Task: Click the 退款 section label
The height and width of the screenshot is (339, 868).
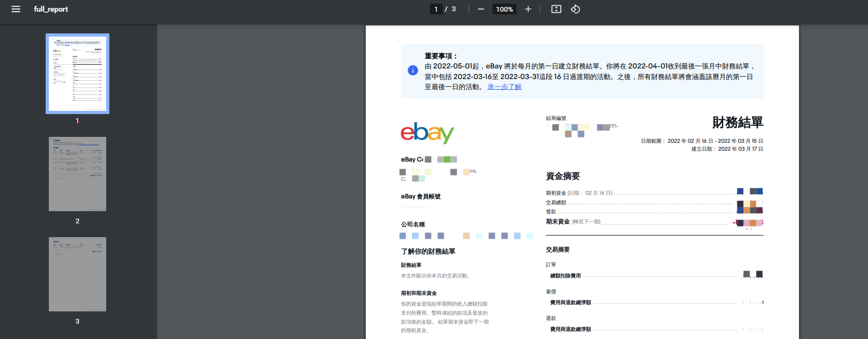Action: (551, 318)
